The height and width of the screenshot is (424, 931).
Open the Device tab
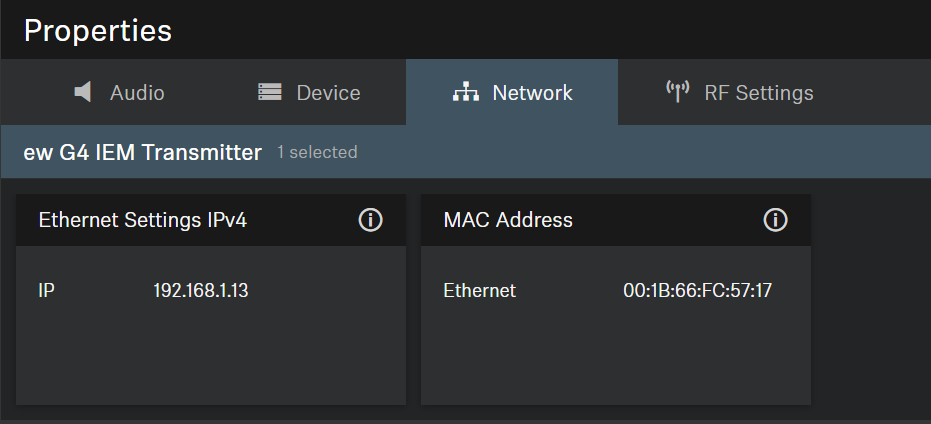click(x=328, y=93)
